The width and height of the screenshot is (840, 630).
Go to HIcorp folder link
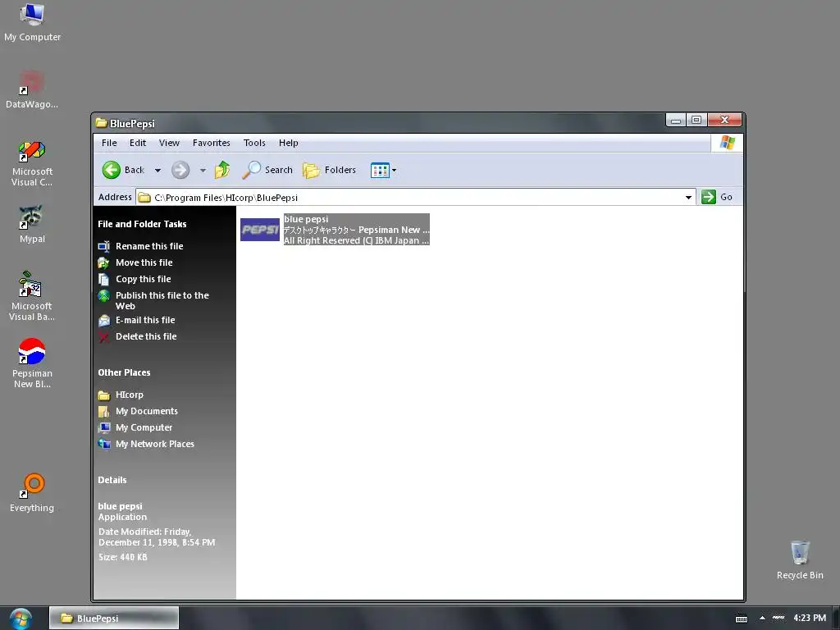pyautogui.click(x=121, y=395)
